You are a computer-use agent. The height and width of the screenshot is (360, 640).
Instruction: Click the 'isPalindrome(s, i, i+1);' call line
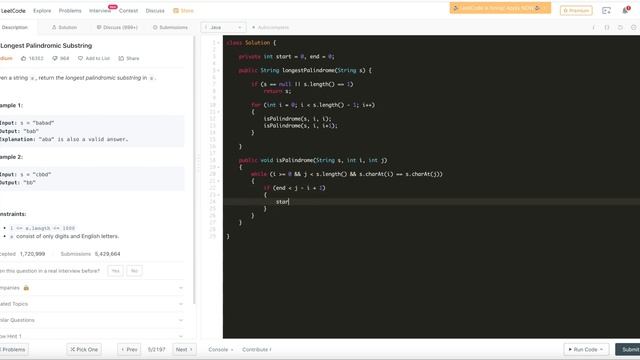coord(300,126)
